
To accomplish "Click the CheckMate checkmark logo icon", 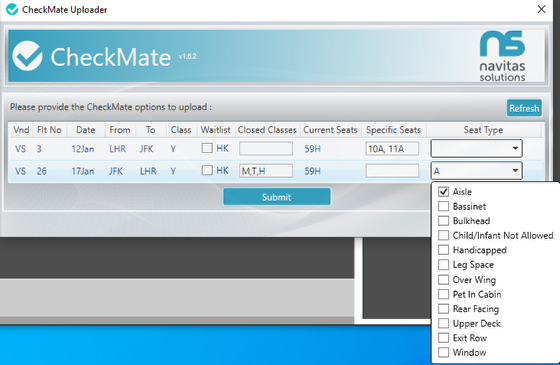I will coord(28,56).
